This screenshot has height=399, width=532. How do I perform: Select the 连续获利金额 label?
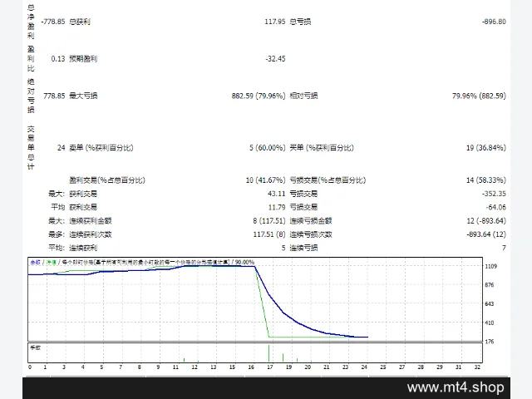click(x=91, y=221)
